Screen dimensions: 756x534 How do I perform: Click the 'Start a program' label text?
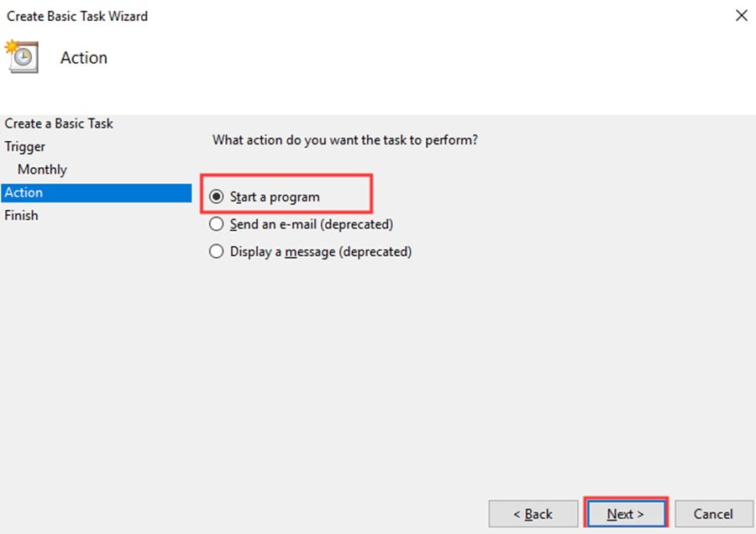(x=275, y=197)
